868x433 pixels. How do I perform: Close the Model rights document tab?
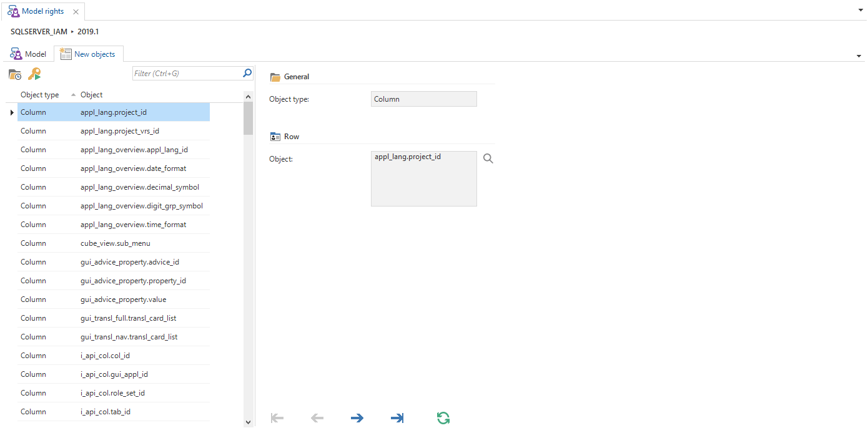pos(76,12)
